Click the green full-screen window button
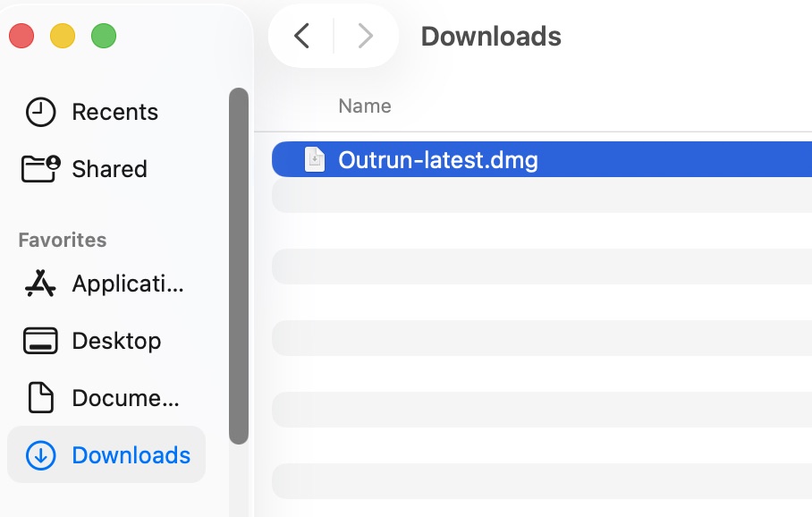The width and height of the screenshot is (812, 517). pos(104,36)
